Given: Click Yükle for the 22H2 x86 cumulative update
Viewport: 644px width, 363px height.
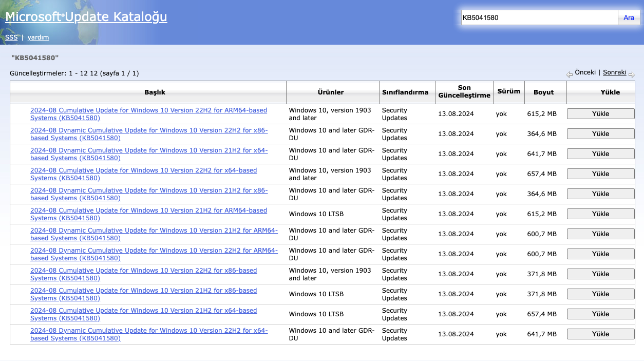Looking at the screenshot, I should (600, 274).
